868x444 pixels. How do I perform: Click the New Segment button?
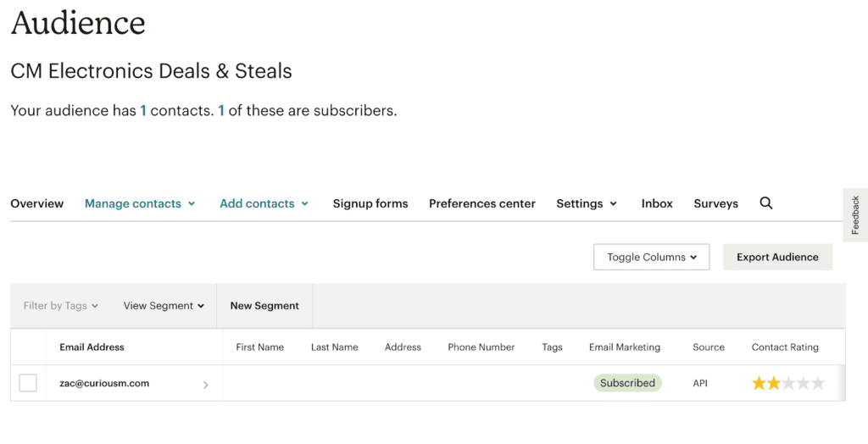pyautogui.click(x=264, y=306)
